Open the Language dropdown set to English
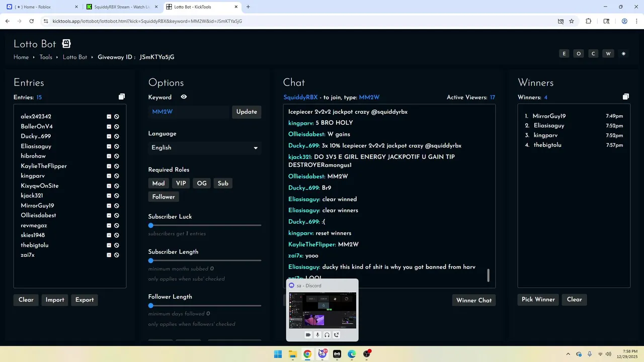Viewport: 644px width, 362px height. pos(205,148)
